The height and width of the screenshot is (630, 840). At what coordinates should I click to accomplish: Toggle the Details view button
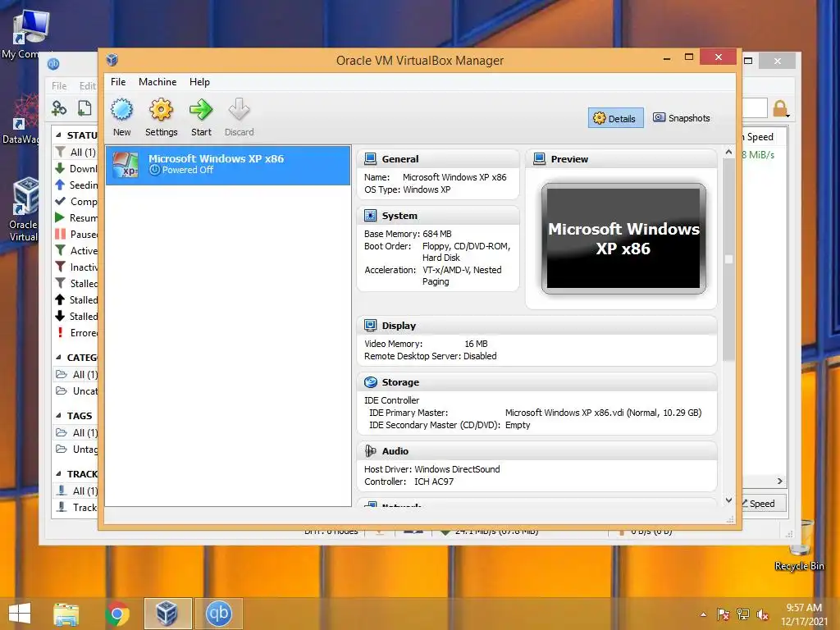tap(615, 118)
